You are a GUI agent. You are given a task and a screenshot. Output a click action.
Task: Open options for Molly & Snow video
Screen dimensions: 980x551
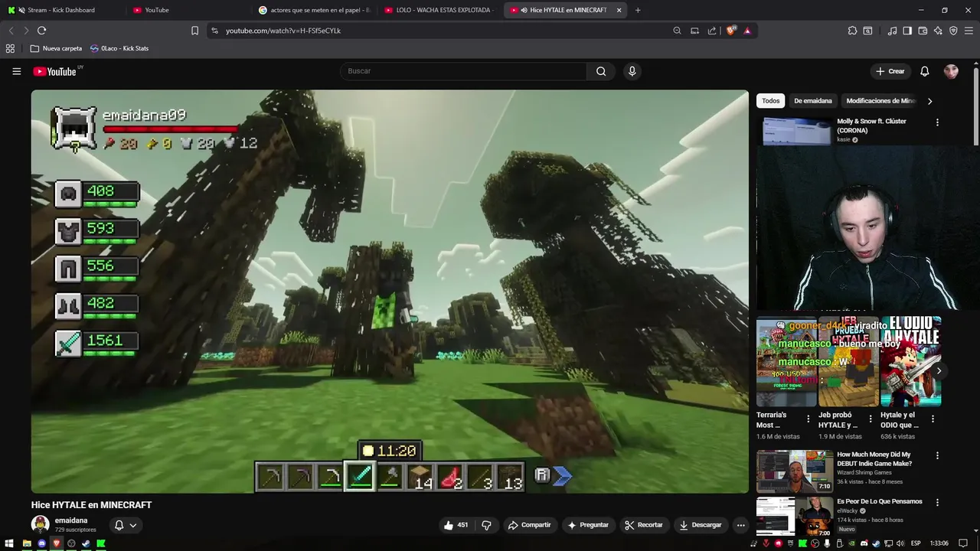point(937,122)
